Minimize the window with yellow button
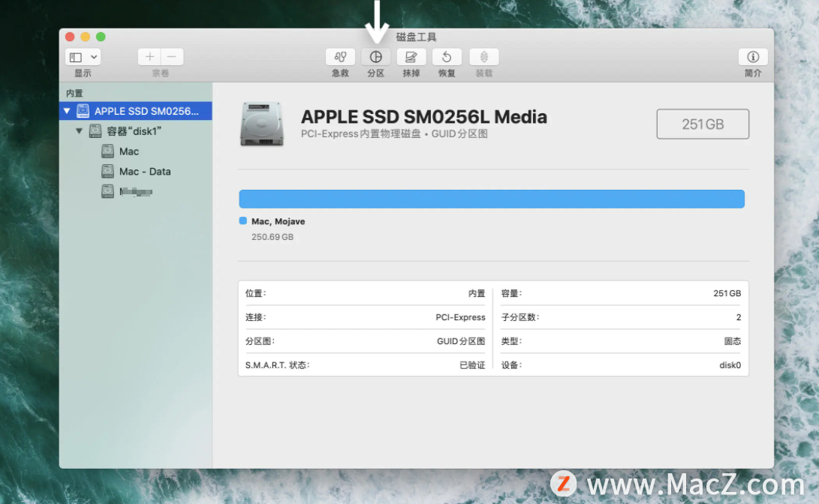This screenshot has height=504, width=819. coord(85,37)
